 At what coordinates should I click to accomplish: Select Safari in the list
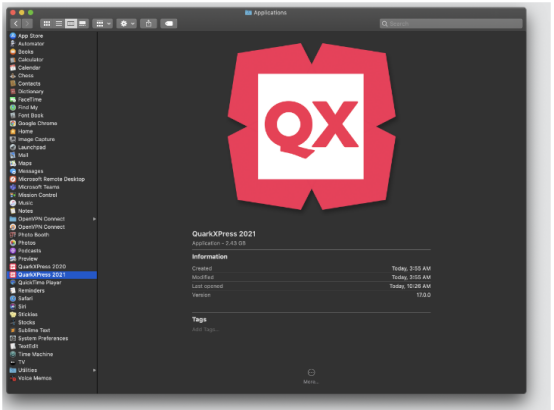click(x=52, y=298)
